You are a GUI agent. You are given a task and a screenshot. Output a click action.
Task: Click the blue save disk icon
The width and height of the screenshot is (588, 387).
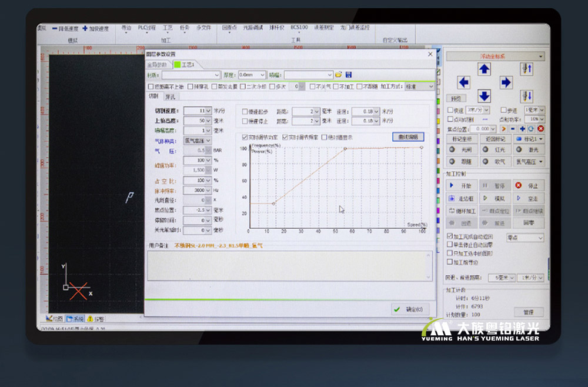pyautogui.click(x=349, y=75)
